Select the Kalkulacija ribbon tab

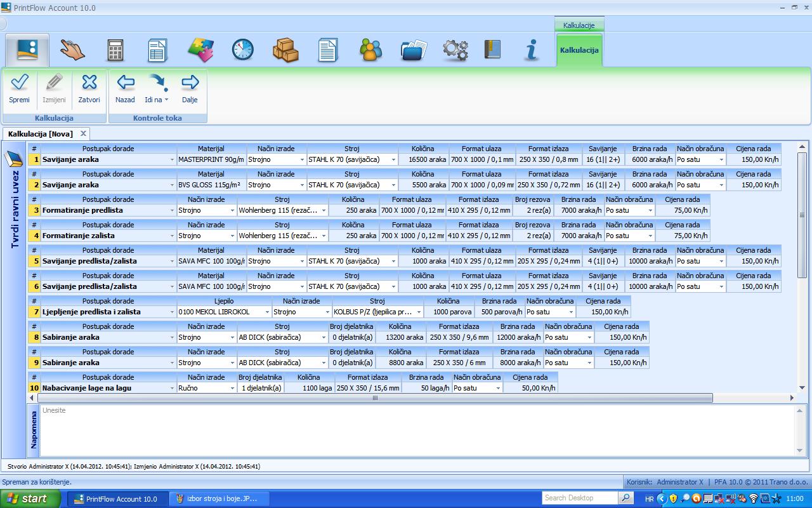pos(579,50)
